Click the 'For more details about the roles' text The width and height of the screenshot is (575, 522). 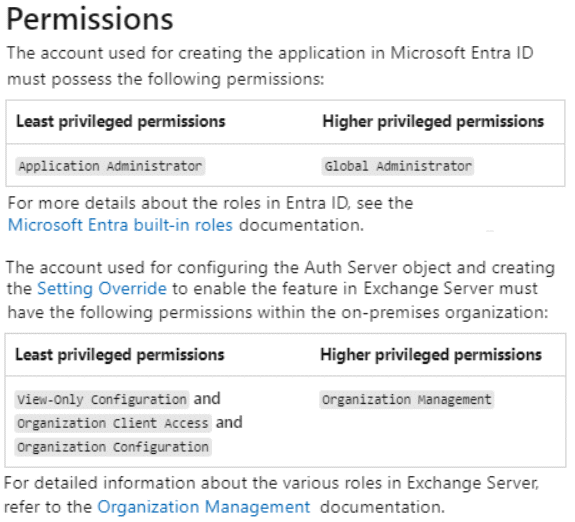tap(210, 203)
